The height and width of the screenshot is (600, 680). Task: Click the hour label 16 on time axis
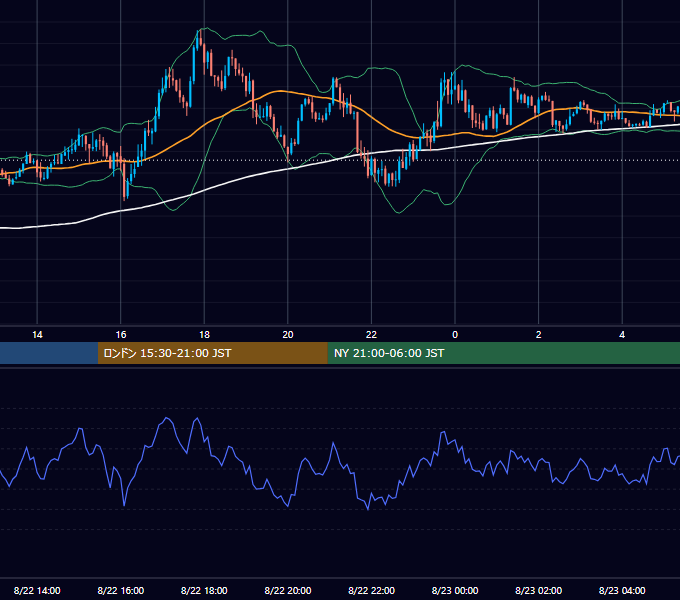point(121,335)
